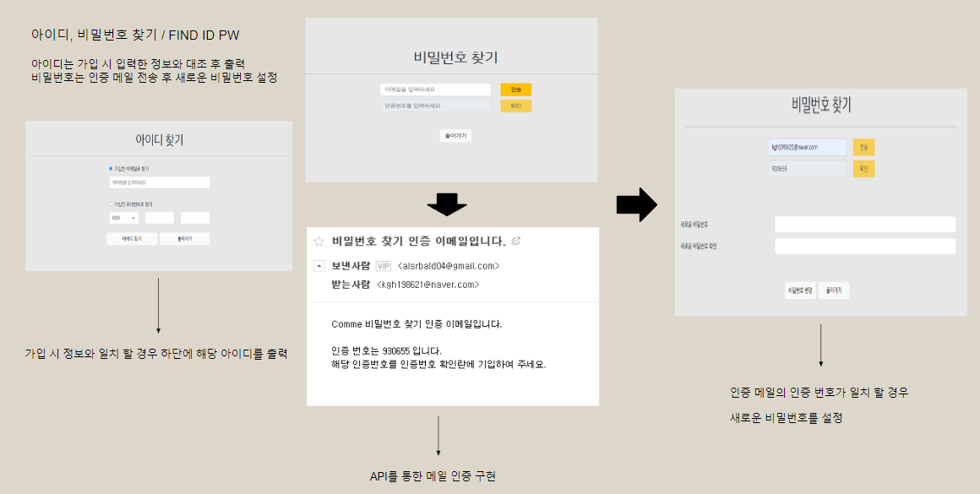Open the verification email in new window icon
Image resolution: width=980 pixels, height=494 pixels.
coord(515,241)
